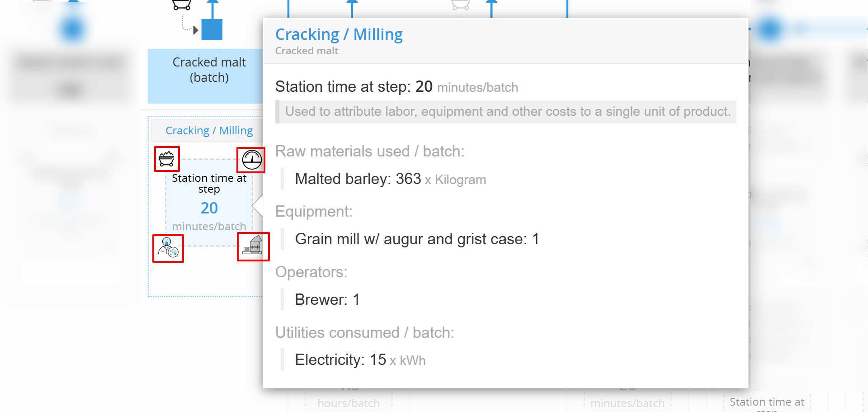Click the blue square node above Cracked malt

pos(212,29)
